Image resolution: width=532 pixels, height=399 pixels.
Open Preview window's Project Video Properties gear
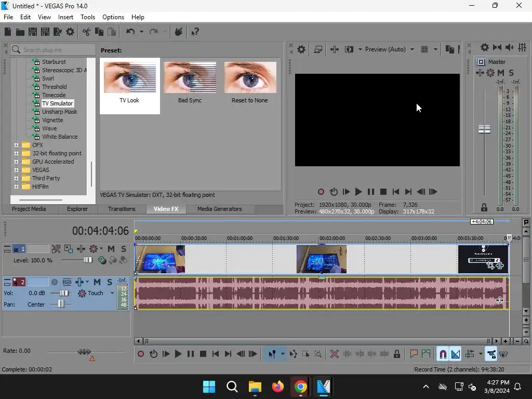tap(301, 49)
